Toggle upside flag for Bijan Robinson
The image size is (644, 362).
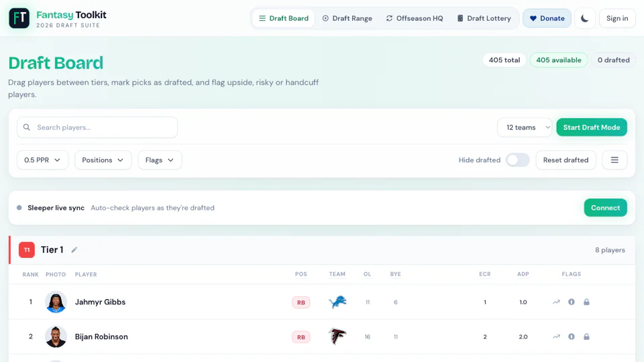[x=556, y=337]
